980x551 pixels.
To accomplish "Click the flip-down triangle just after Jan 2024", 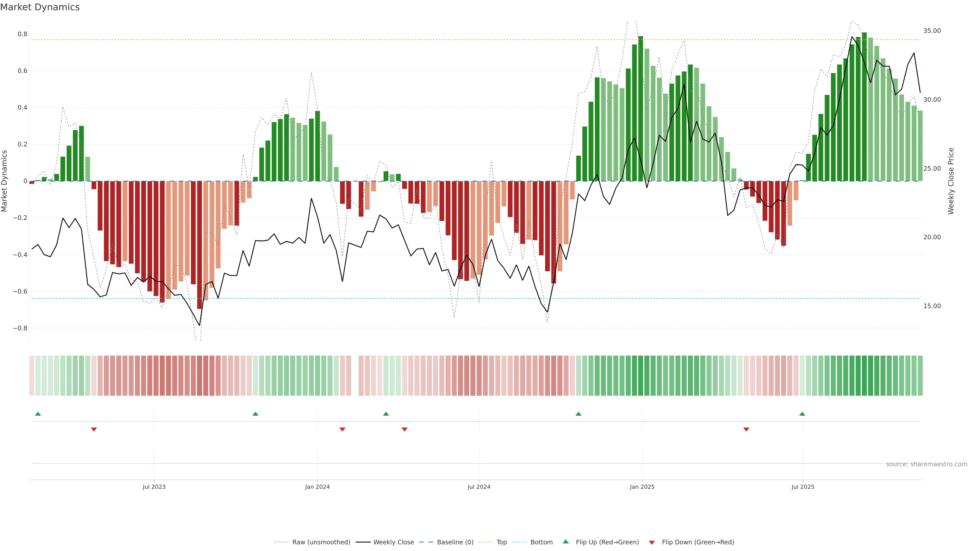I will 342,429.
